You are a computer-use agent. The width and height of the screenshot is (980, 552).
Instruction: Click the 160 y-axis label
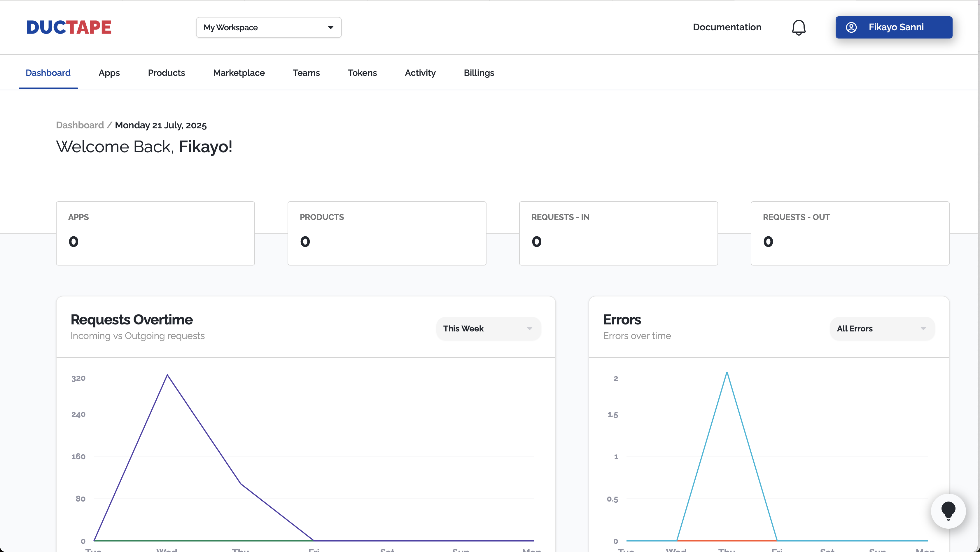click(x=78, y=457)
